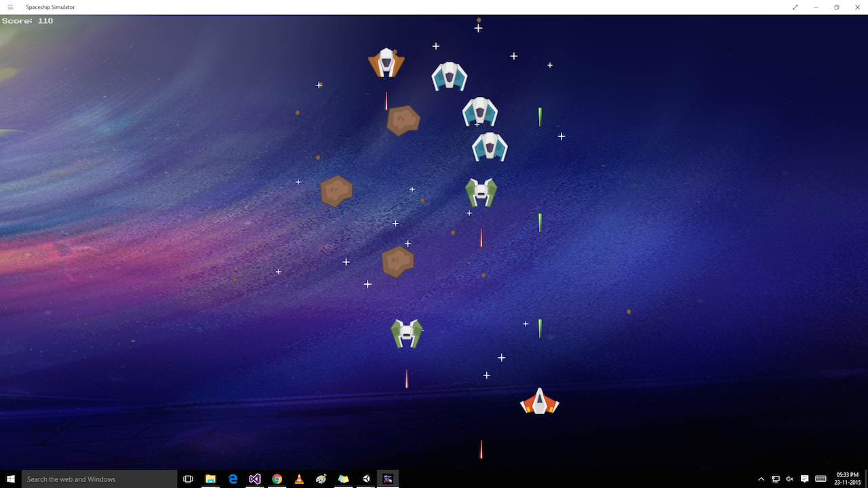Toggle fullscreen mode for Spaceship Simulator
The image size is (868, 488).
coord(795,7)
